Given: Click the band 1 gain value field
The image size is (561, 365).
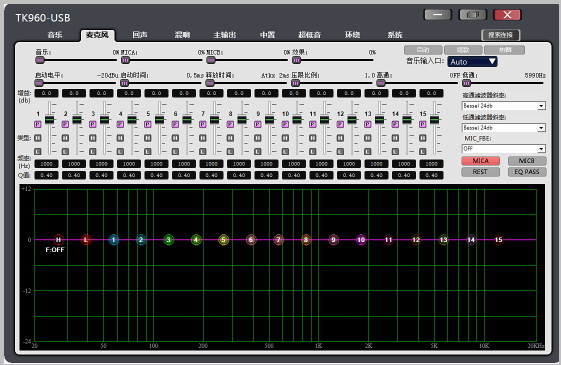Looking at the screenshot, I should [x=47, y=93].
